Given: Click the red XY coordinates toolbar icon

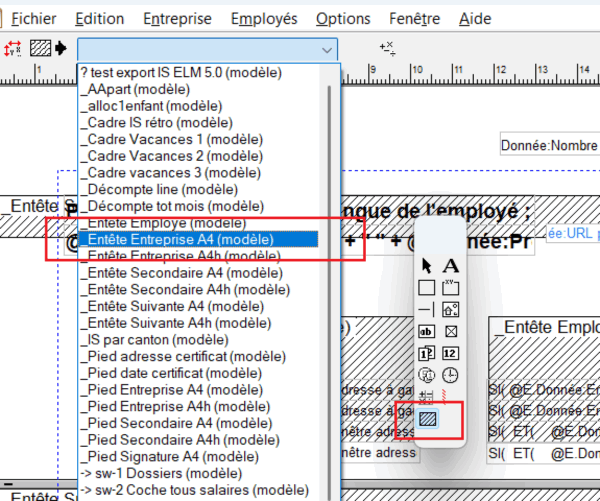Looking at the screenshot, I should click(14, 47).
